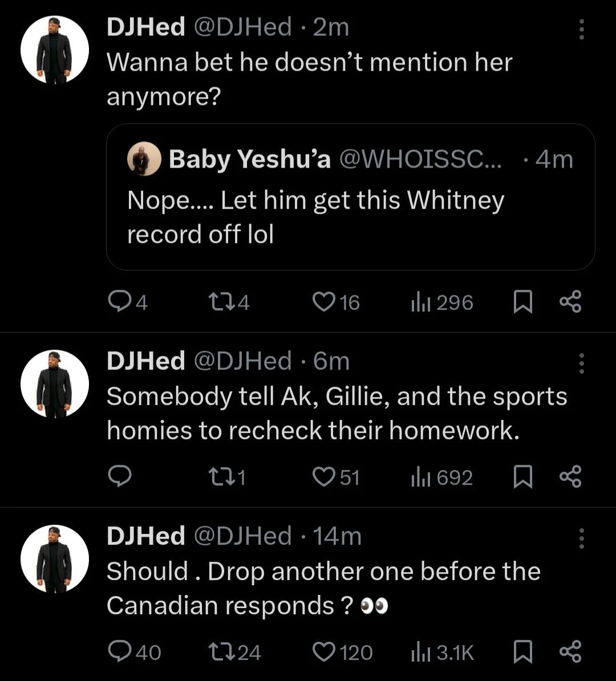Open the quoted Baby Yeshu'a tweet
The width and height of the screenshot is (616, 681).
350,217
